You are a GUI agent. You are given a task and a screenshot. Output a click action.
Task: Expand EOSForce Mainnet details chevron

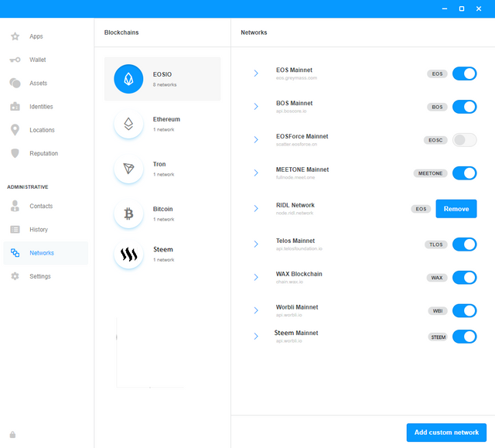click(256, 139)
